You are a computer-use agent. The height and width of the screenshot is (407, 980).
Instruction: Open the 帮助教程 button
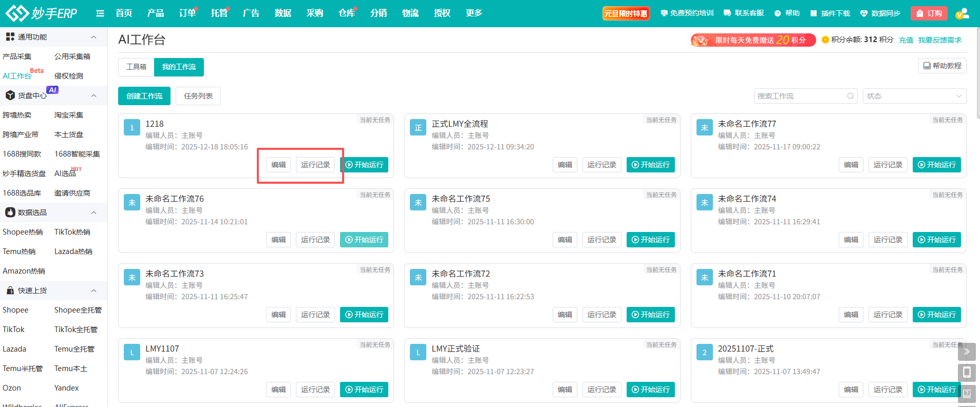[943, 66]
